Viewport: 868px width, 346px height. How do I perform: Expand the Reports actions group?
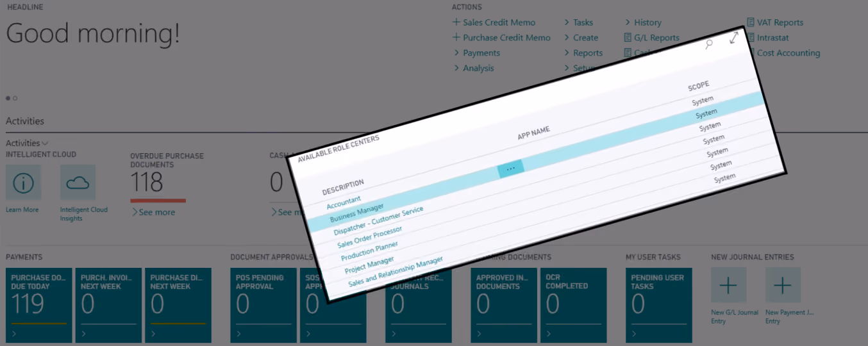tap(583, 53)
